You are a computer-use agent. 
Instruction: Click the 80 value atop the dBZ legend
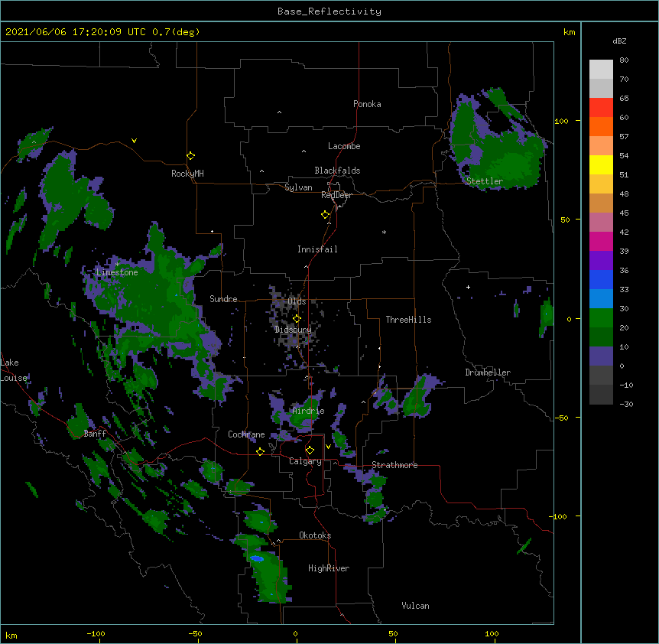pos(624,60)
